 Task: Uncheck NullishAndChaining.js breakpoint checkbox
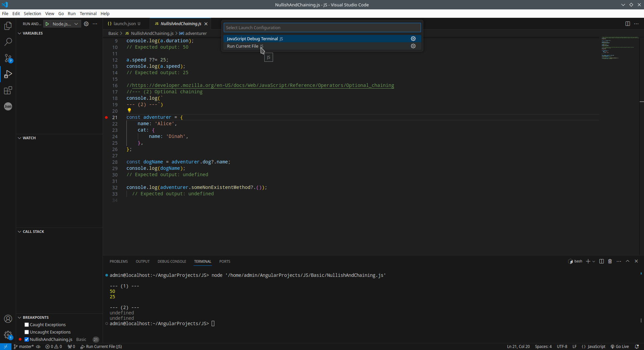point(27,340)
